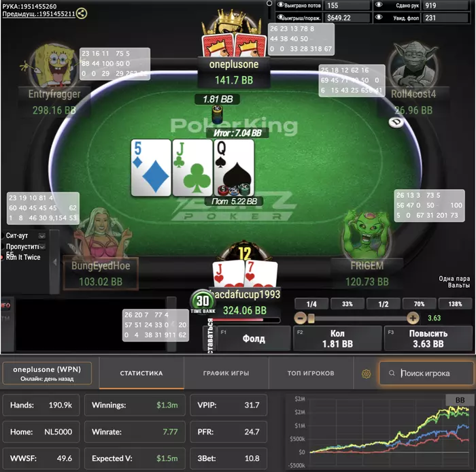Click the Фолд button
This screenshot has width=476, height=472.
pyautogui.click(x=254, y=339)
